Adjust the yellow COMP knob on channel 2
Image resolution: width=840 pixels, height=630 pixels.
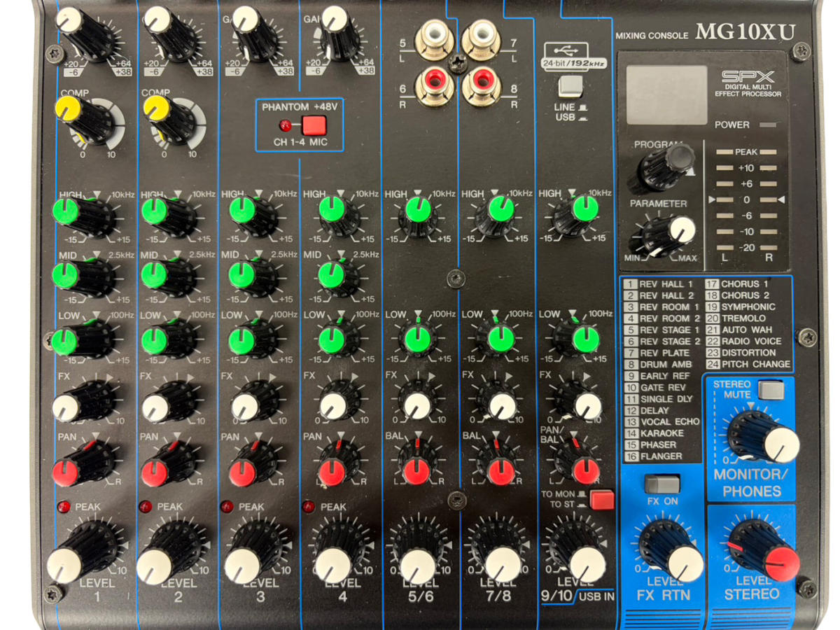170,118
